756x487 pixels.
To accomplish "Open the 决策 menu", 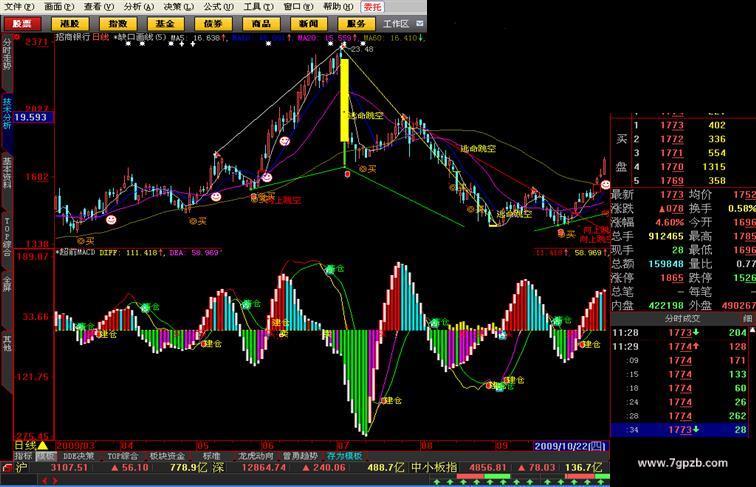I will tap(178, 7).
